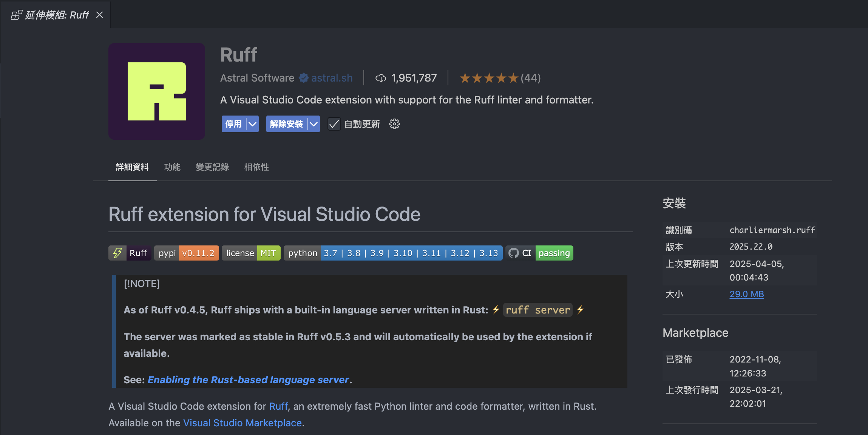Click the verified publisher badge icon
Viewport: 868px width, 435px height.
[x=303, y=78]
